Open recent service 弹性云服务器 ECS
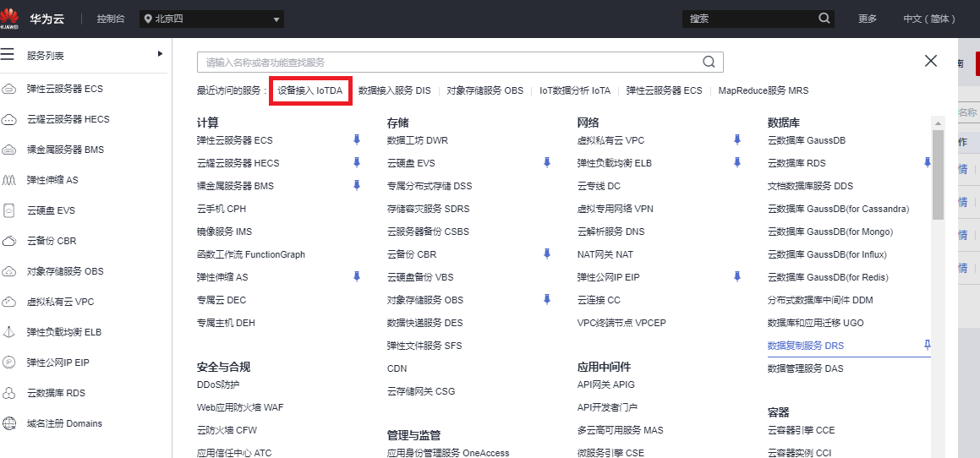Screen dimensions: 980x458 665,90
